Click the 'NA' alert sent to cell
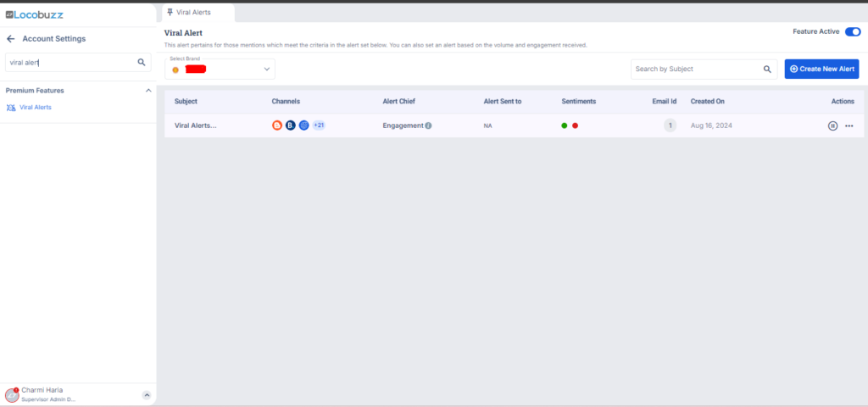The image size is (868, 407). (x=487, y=125)
